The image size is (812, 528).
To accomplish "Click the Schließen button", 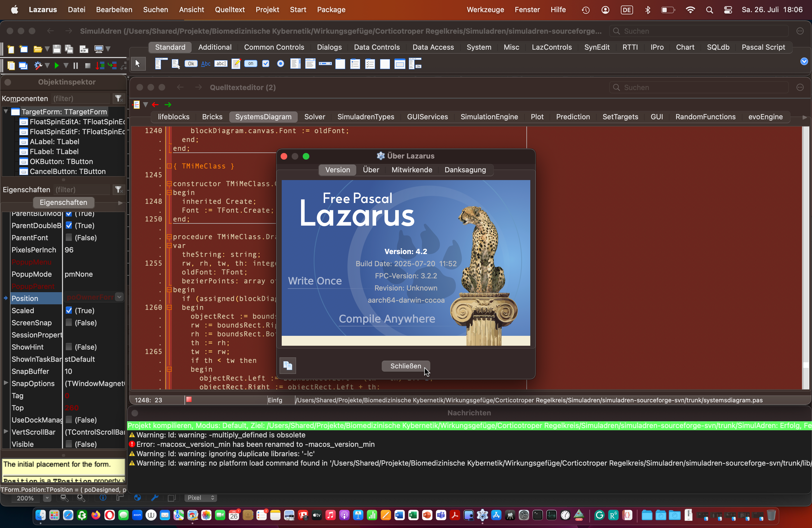I will coord(406,366).
